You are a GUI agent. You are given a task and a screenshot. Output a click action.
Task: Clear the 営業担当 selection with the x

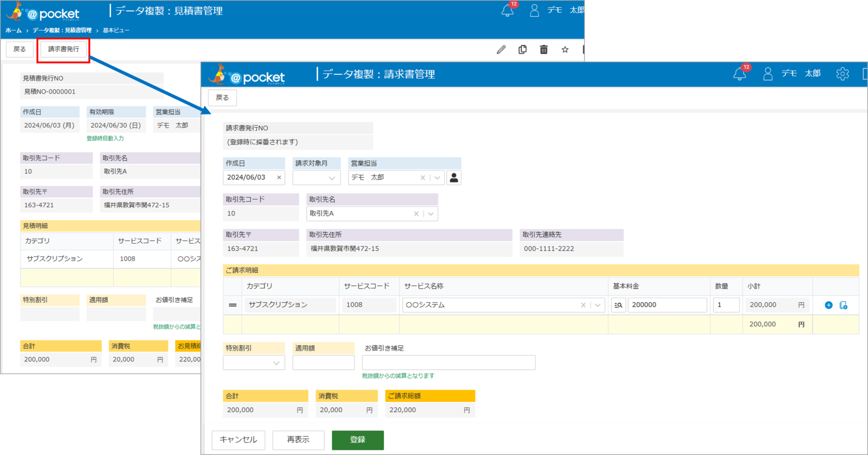point(423,178)
